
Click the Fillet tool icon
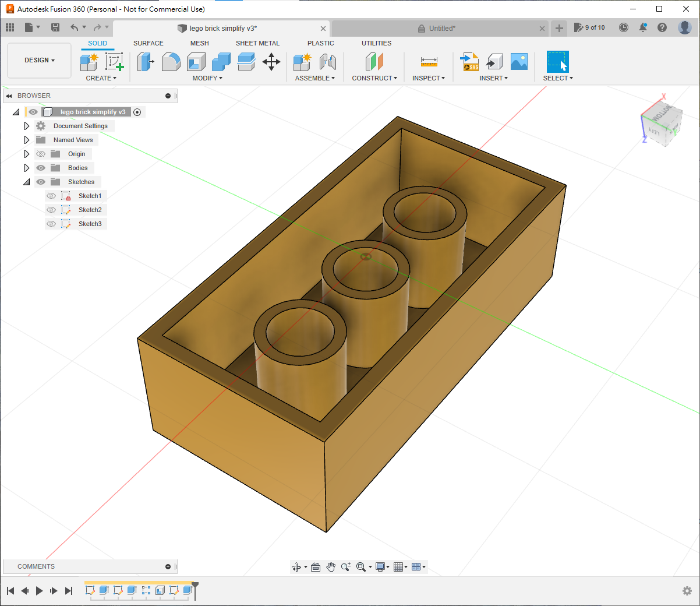point(171,62)
